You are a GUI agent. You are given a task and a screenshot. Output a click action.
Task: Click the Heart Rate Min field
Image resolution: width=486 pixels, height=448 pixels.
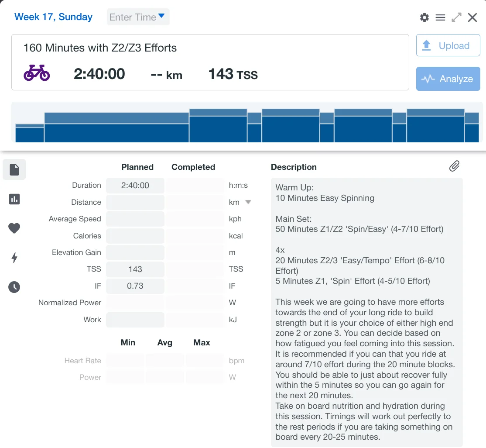125,361
